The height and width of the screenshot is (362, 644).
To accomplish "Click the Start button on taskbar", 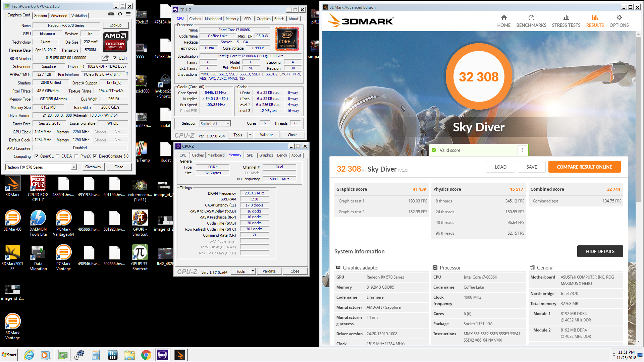I will [x=9, y=355].
